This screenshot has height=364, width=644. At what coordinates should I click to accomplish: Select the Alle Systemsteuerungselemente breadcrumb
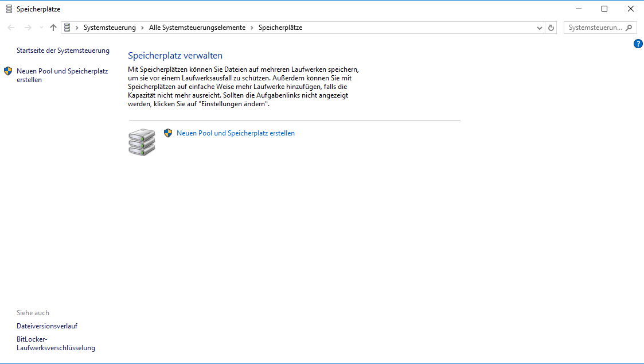tap(197, 28)
